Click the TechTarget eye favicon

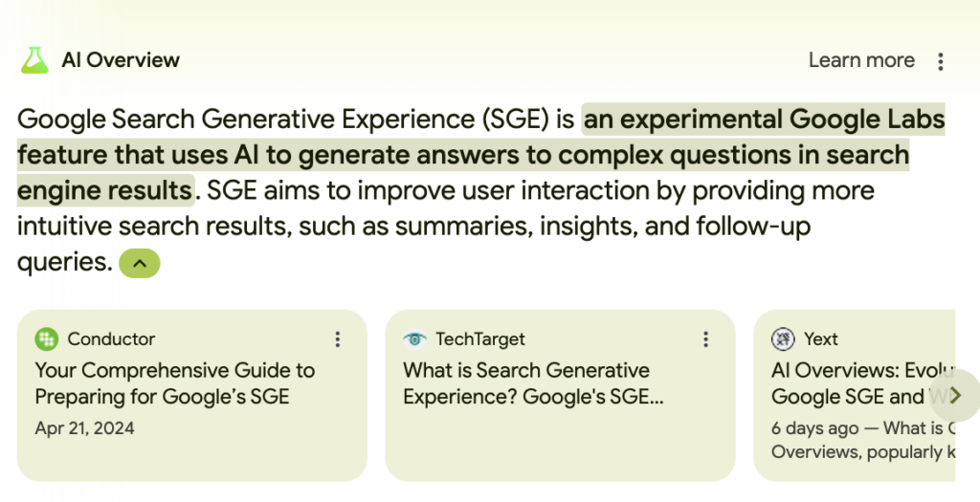point(414,339)
